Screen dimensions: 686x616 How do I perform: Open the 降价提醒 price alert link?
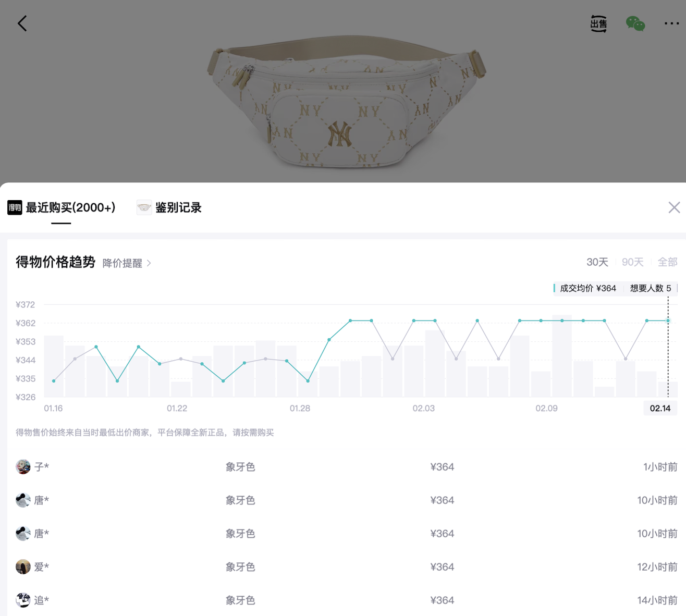tap(122, 263)
